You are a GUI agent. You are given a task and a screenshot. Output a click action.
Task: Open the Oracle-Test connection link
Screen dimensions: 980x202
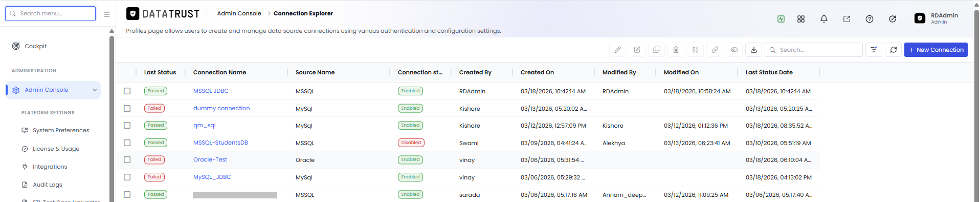(210, 159)
